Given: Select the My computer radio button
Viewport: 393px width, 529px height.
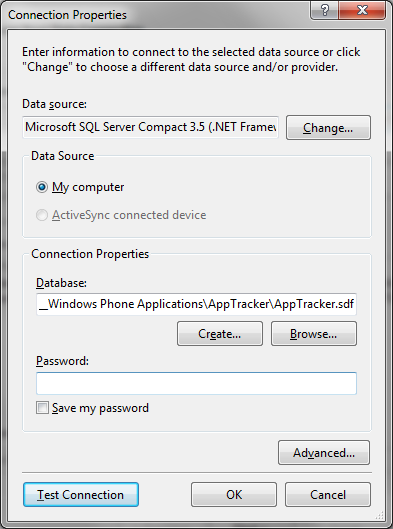Looking at the screenshot, I should 42,187.
